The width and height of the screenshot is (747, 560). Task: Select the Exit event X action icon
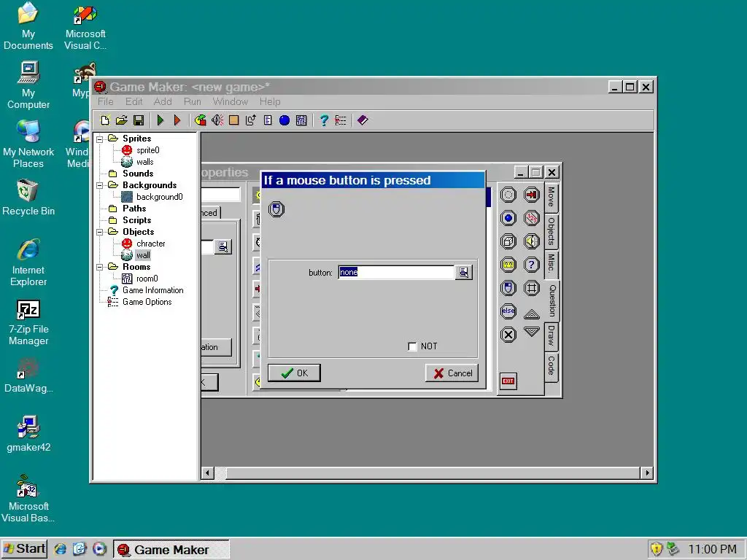click(508, 335)
